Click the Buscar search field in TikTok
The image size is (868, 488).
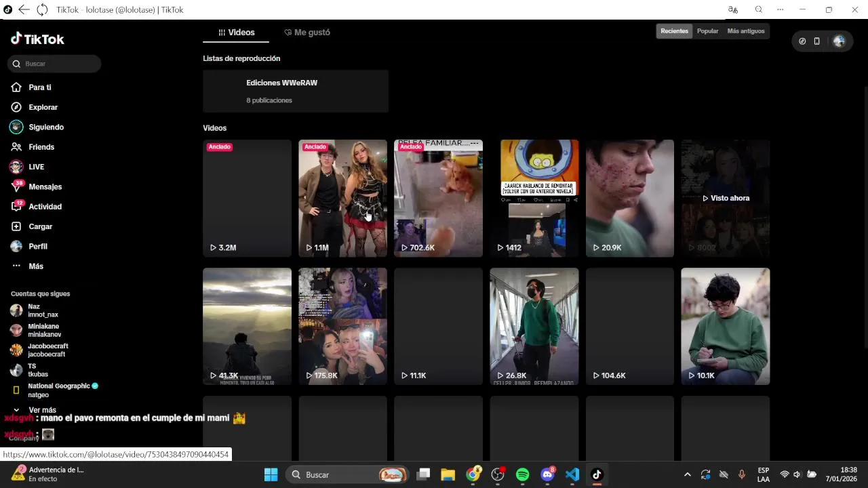point(54,64)
